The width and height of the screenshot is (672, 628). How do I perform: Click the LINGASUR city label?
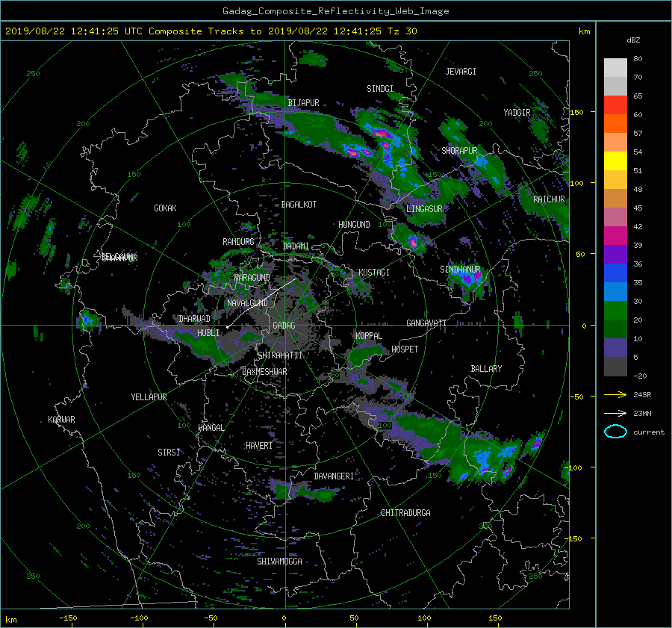pyautogui.click(x=424, y=209)
